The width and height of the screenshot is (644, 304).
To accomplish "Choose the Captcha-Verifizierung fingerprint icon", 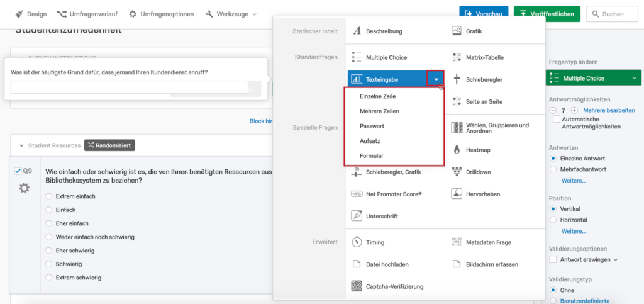I will pos(357,286).
